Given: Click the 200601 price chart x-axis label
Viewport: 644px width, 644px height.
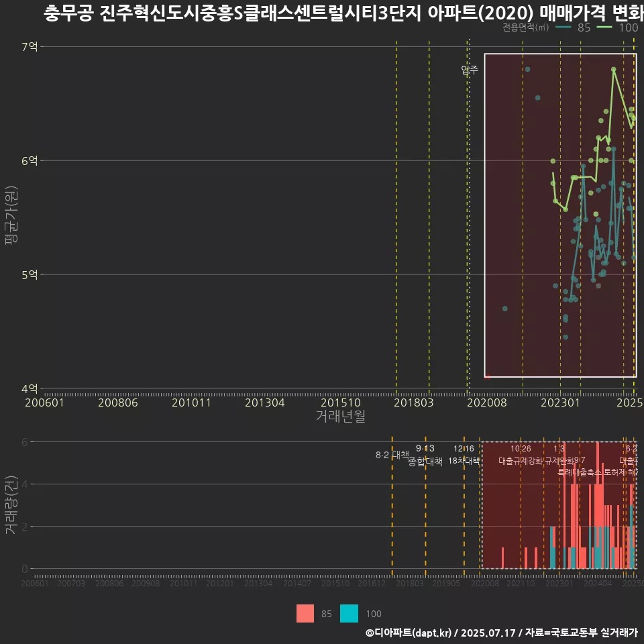Looking at the screenshot, I should (44, 403).
